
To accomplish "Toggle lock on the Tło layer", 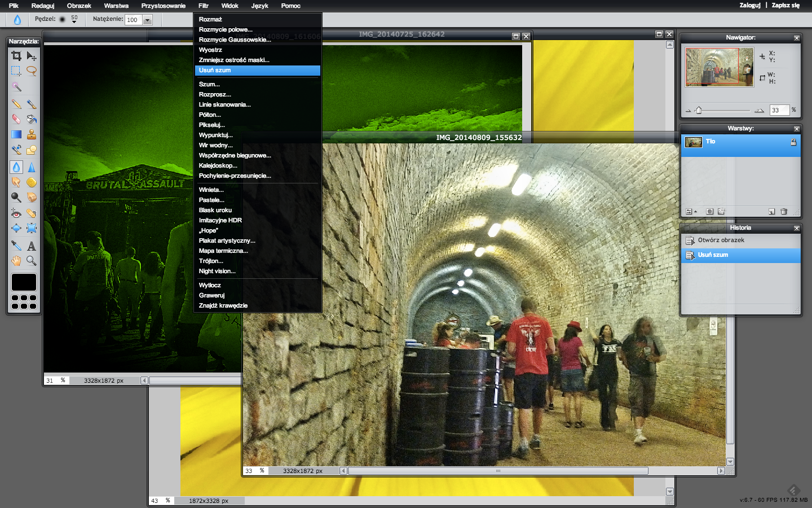I will pyautogui.click(x=793, y=142).
